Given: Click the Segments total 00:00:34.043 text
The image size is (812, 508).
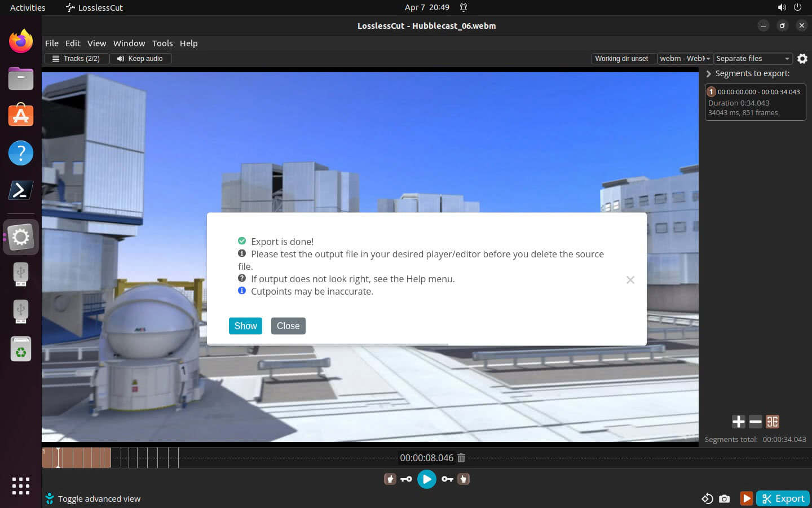Looking at the screenshot, I should 756,439.
